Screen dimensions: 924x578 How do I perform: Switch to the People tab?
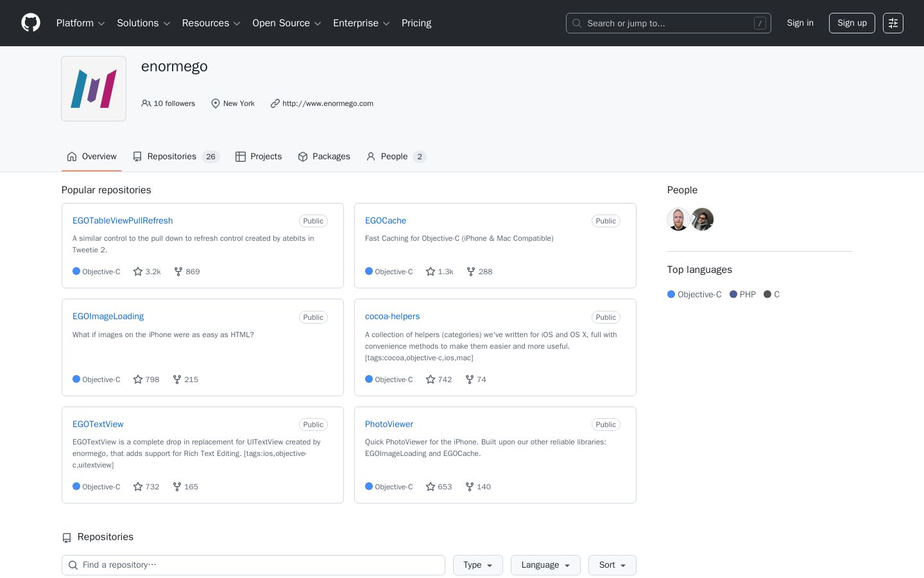396,157
